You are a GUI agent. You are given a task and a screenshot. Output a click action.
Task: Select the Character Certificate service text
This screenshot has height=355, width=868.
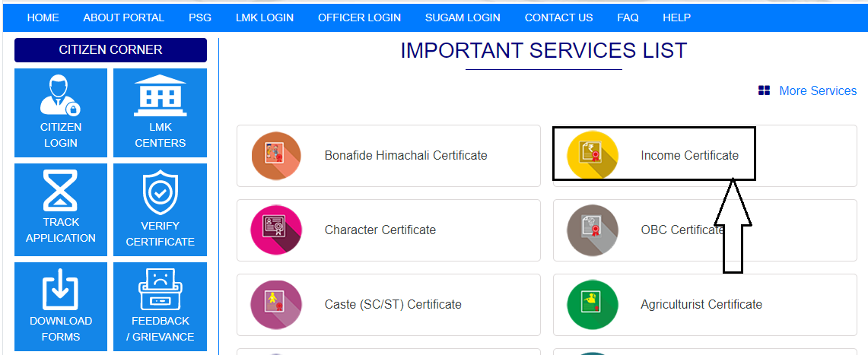(380, 230)
